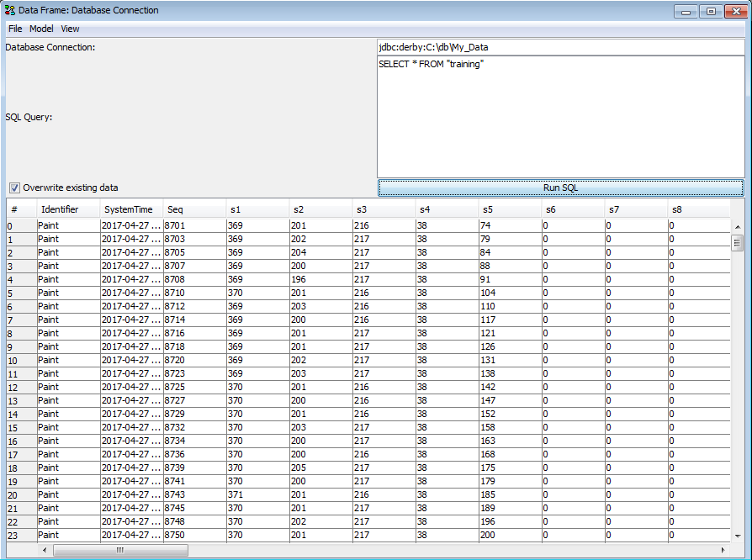Image resolution: width=752 pixels, height=560 pixels.
Task: Click the Database Connection URL field
Action: [x=561, y=47]
